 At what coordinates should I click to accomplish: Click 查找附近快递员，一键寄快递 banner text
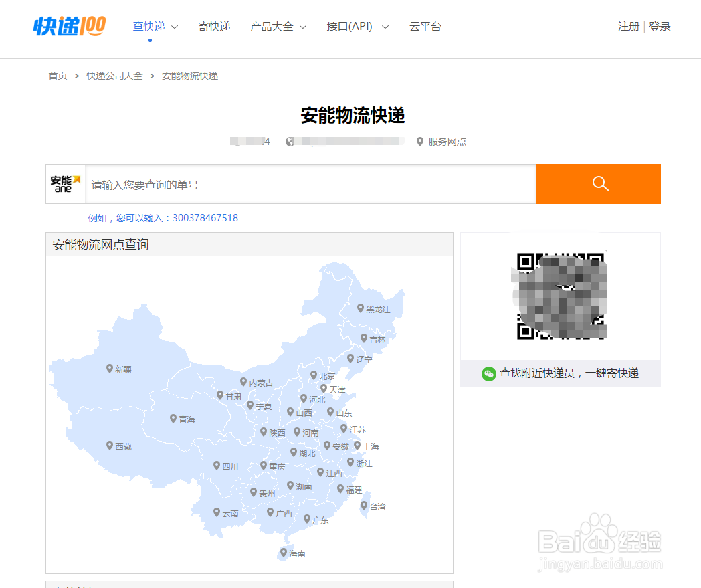click(x=569, y=373)
